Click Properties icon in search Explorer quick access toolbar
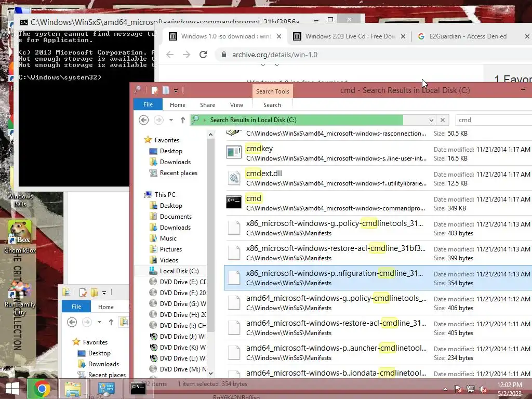This screenshot has height=399, width=532. 155,90
